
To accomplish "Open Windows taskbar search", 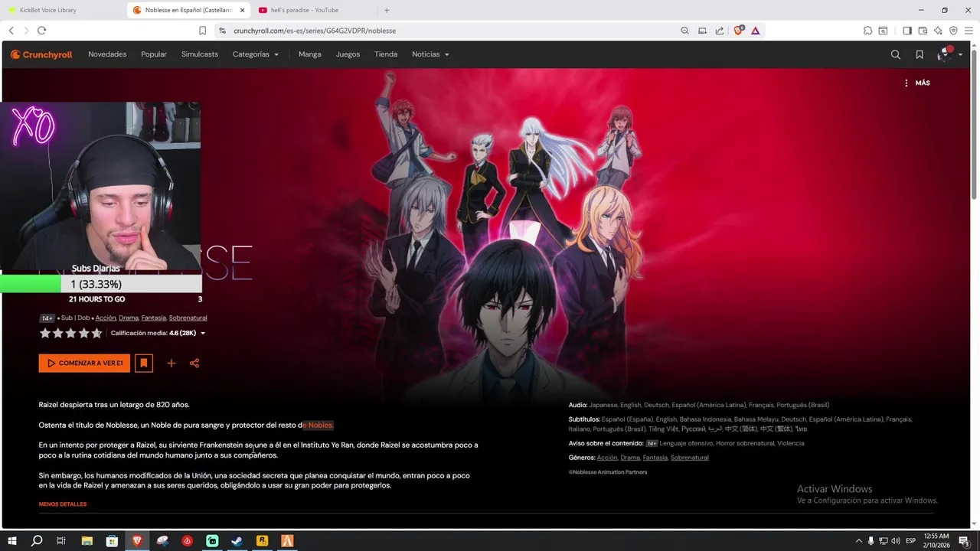I will pos(37,540).
